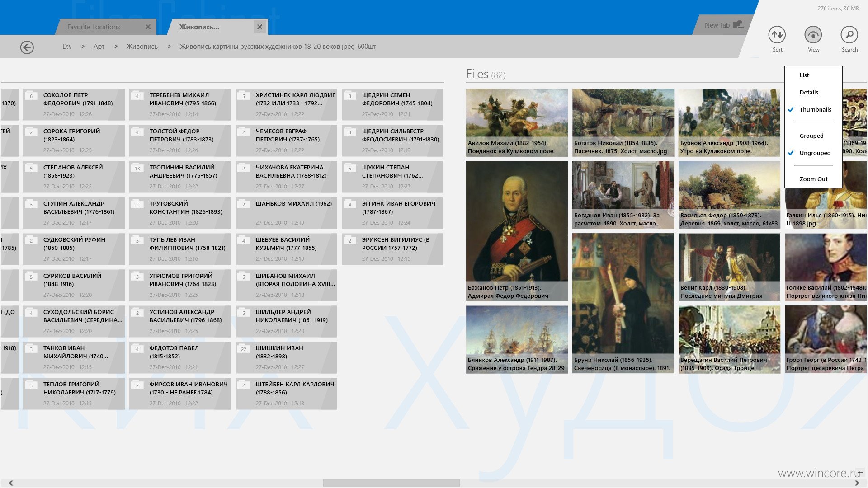The image size is (868, 488).
Task: Open a New Tab
Action: pos(723,25)
